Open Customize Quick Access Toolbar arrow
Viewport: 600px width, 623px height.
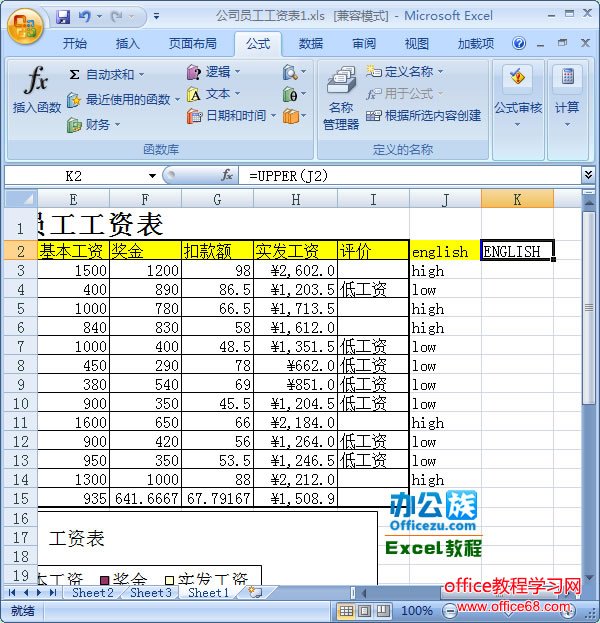[x=156, y=16]
